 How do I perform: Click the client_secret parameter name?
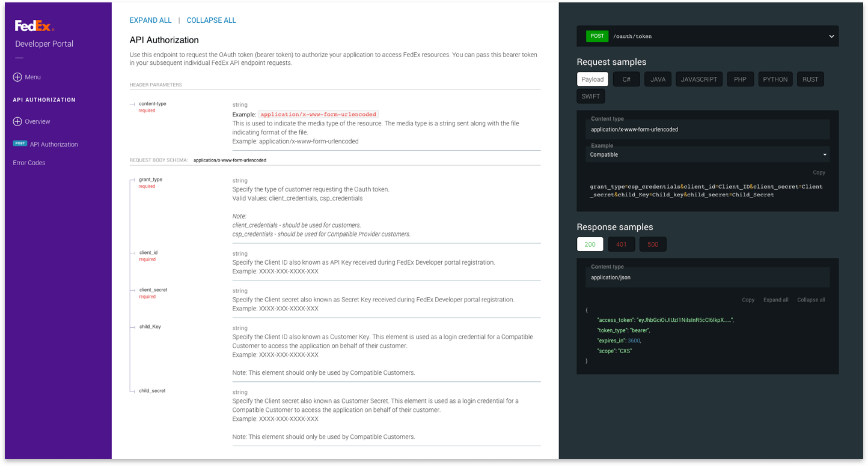pyautogui.click(x=153, y=290)
